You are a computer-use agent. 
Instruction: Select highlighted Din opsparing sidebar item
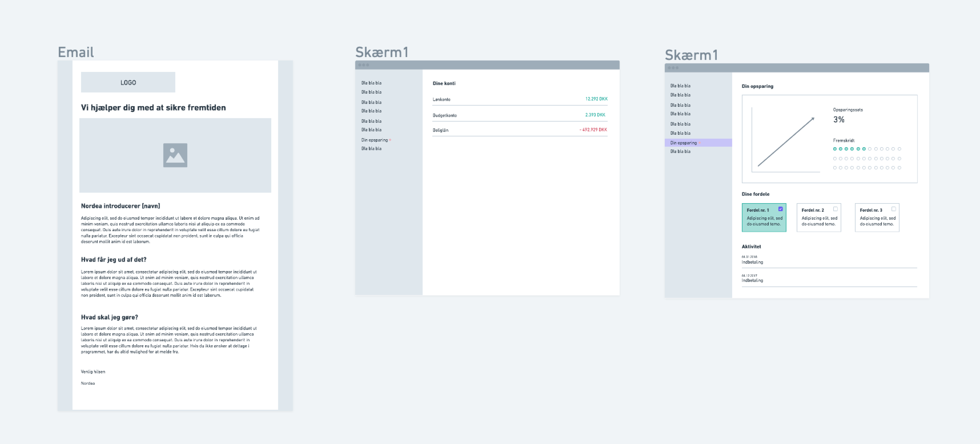coord(684,143)
